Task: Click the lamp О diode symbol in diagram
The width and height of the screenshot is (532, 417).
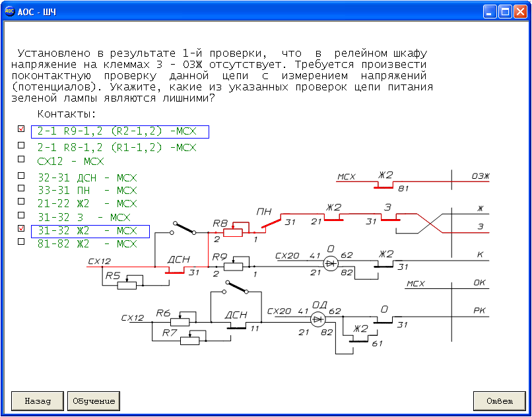Action: pos(331,263)
